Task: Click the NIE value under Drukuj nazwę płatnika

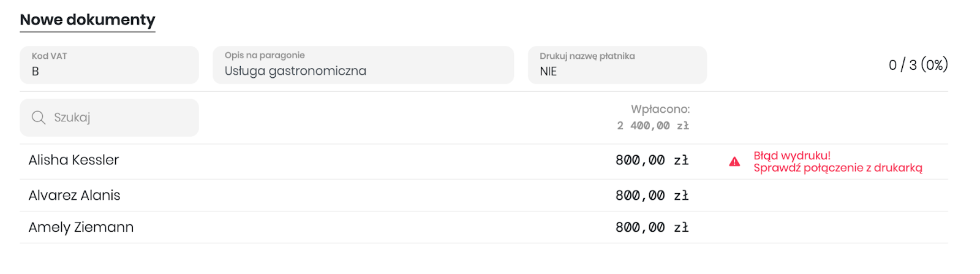Action: point(548,72)
